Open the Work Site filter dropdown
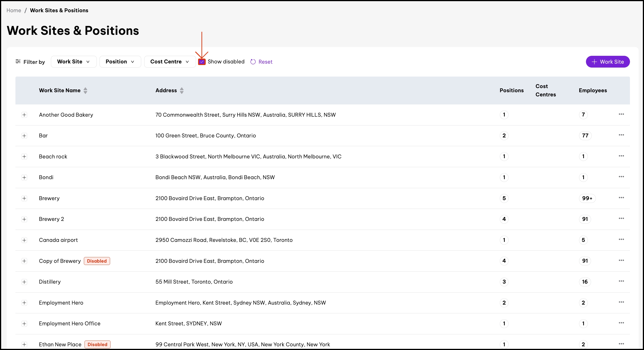 (x=73, y=62)
